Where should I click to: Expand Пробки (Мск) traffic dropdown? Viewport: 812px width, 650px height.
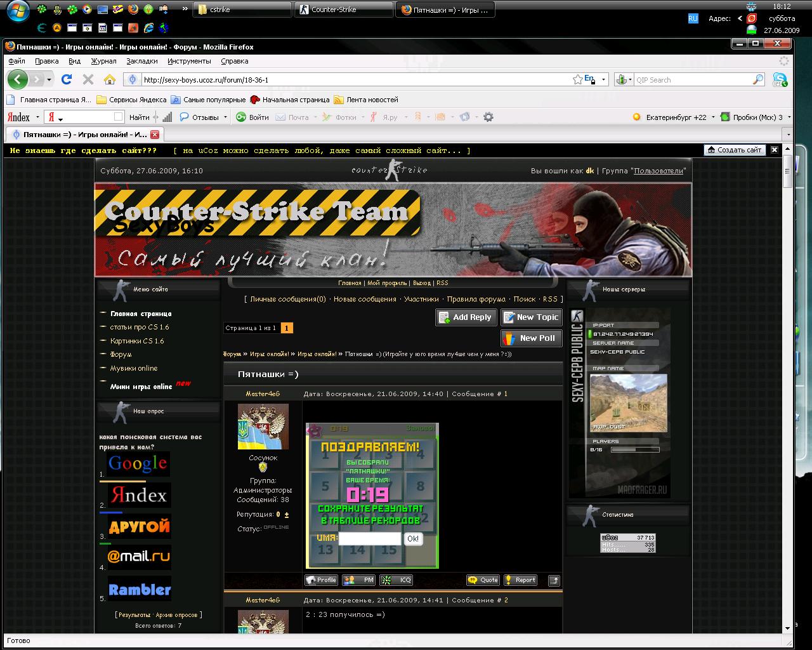point(789,117)
